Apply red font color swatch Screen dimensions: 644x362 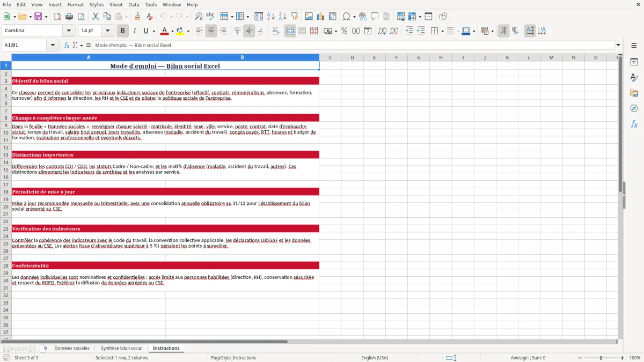(x=165, y=31)
